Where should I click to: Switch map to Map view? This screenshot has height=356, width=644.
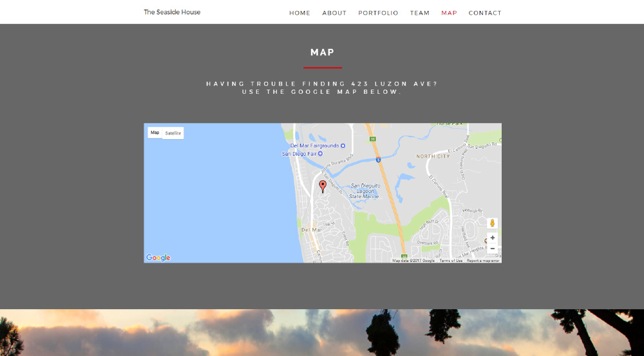pyautogui.click(x=155, y=133)
